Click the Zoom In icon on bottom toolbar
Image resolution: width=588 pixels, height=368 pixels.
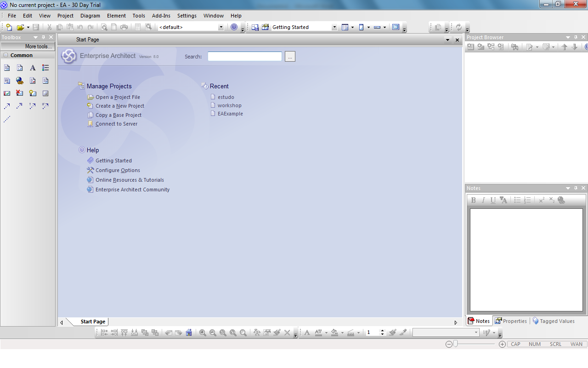[x=203, y=333]
